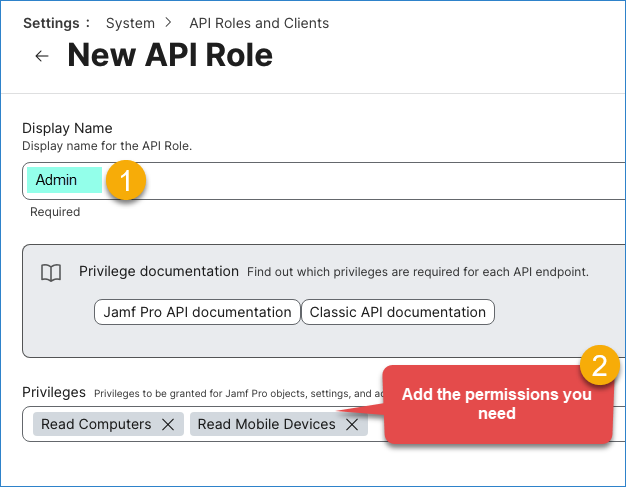
Task: Go to the Settings breadcrumb
Action: (55, 23)
